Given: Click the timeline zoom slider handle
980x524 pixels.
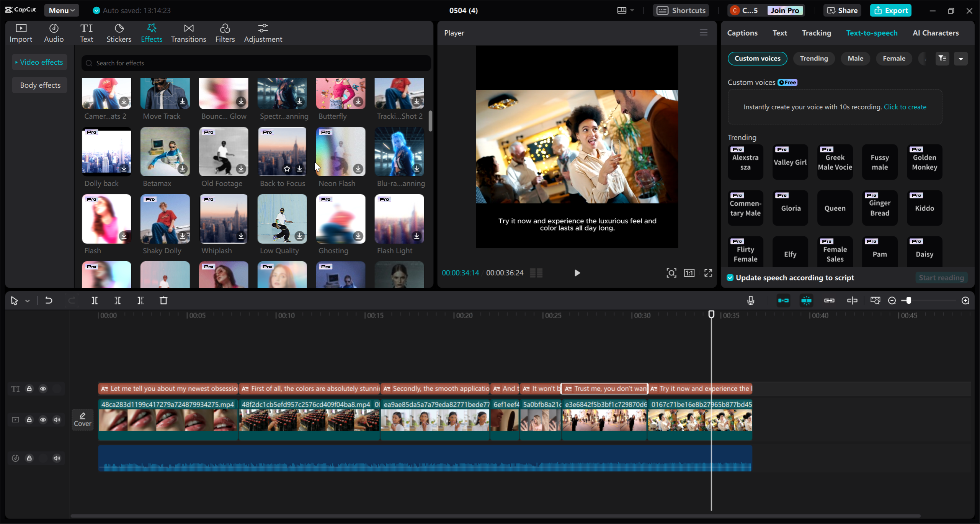Looking at the screenshot, I should pos(908,301).
